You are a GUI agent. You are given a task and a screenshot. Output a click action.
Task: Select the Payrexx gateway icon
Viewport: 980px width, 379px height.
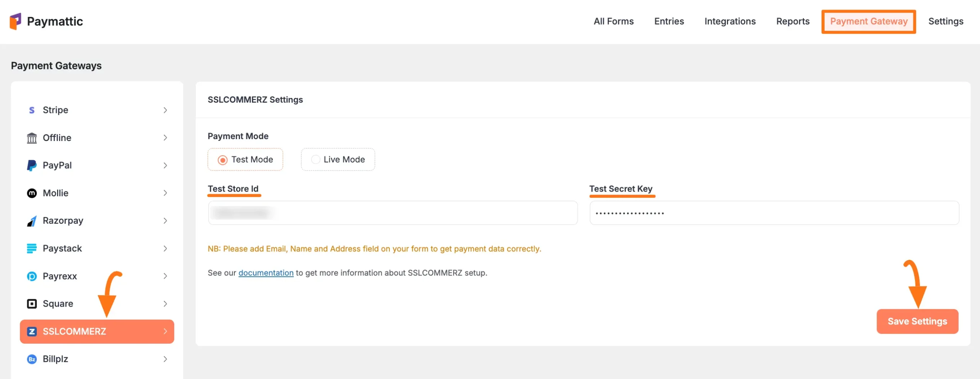(32, 276)
